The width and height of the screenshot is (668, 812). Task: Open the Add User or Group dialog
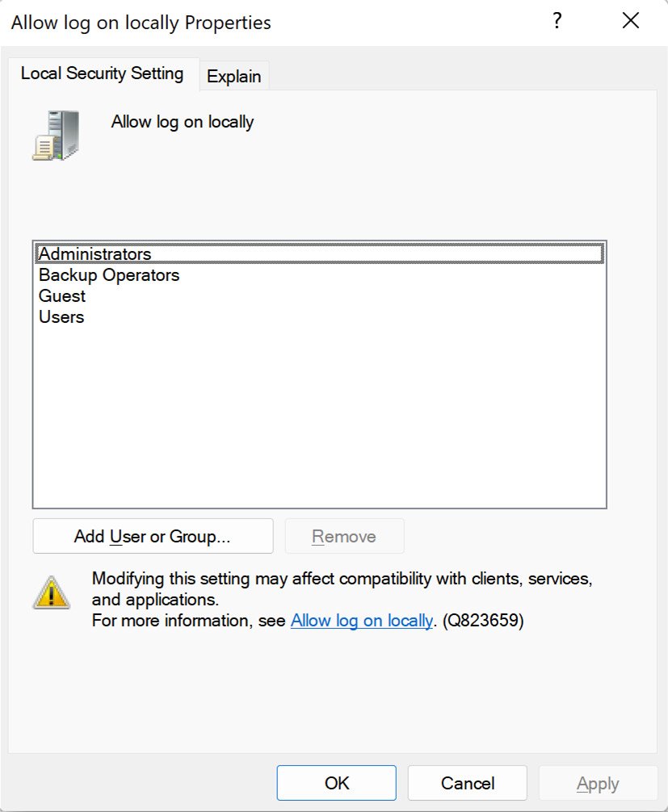[x=152, y=536]
